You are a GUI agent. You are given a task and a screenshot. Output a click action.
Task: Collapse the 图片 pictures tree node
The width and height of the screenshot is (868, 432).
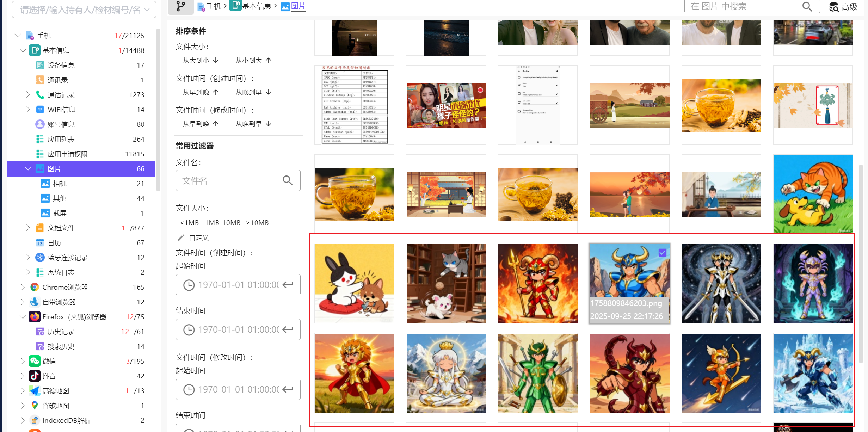pyautogui.click(x=28, y=169)
